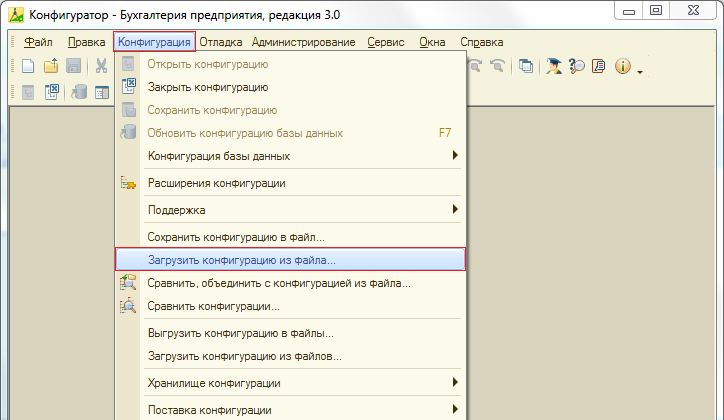Click the menu bar drag grip
This screenshot has width=724, height=420.
(x=13, y=42)
